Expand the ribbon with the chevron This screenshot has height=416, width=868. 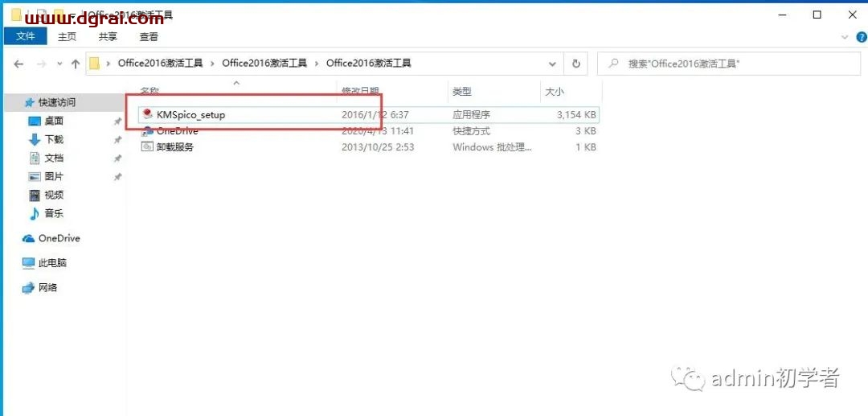coord(845,37)
